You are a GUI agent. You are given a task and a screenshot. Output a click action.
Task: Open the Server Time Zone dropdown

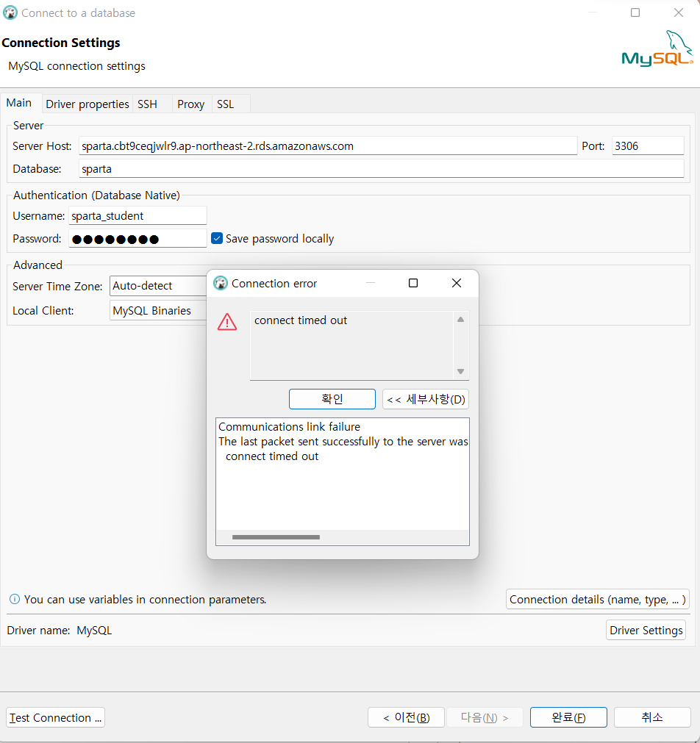158,286
